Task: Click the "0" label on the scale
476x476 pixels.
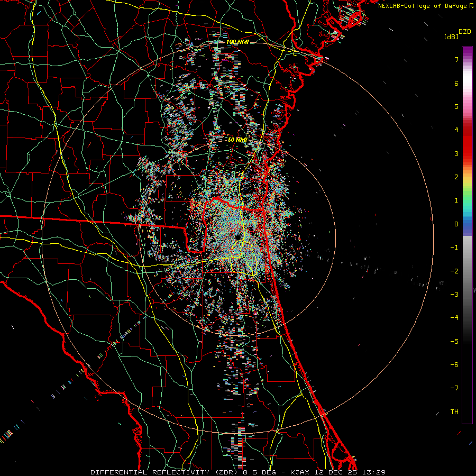Action: tap(456, 224)
